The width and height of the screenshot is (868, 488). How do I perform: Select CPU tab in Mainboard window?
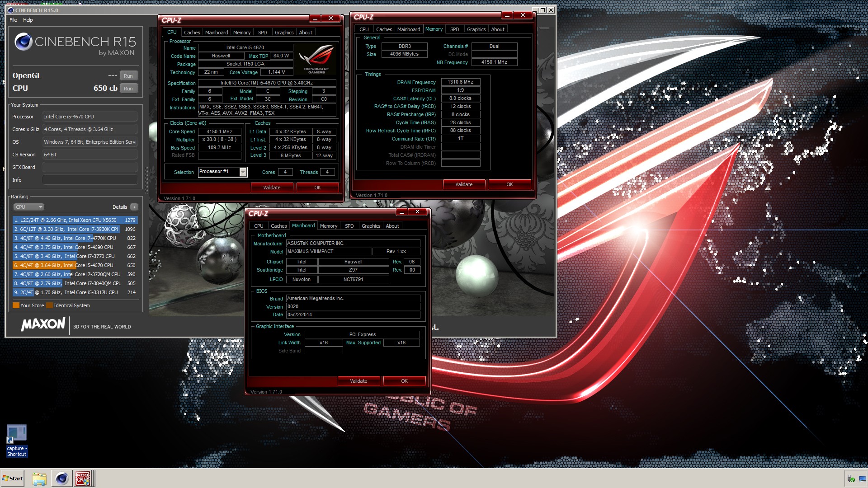259,226
